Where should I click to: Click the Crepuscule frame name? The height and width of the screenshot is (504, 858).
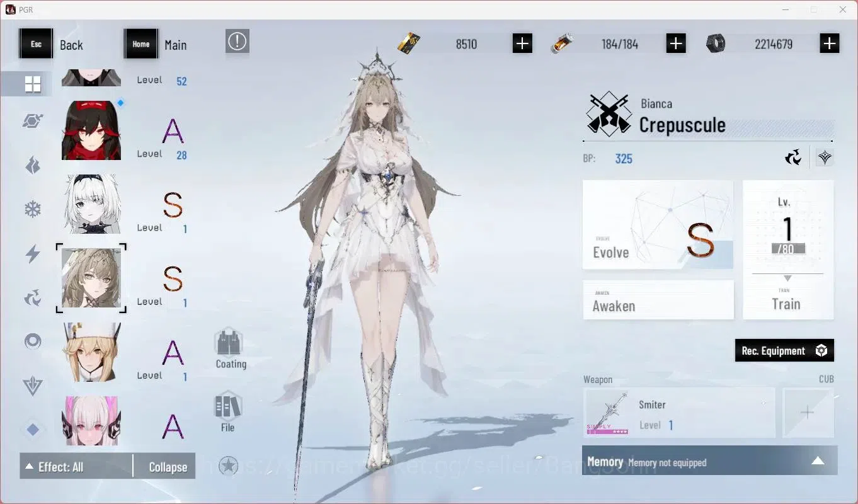click(x=682, y=125)
